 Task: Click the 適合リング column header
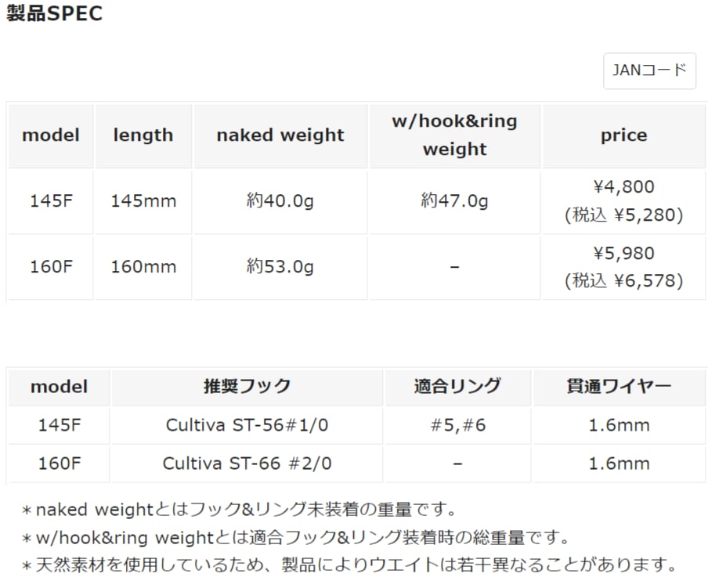coord(457,386)
